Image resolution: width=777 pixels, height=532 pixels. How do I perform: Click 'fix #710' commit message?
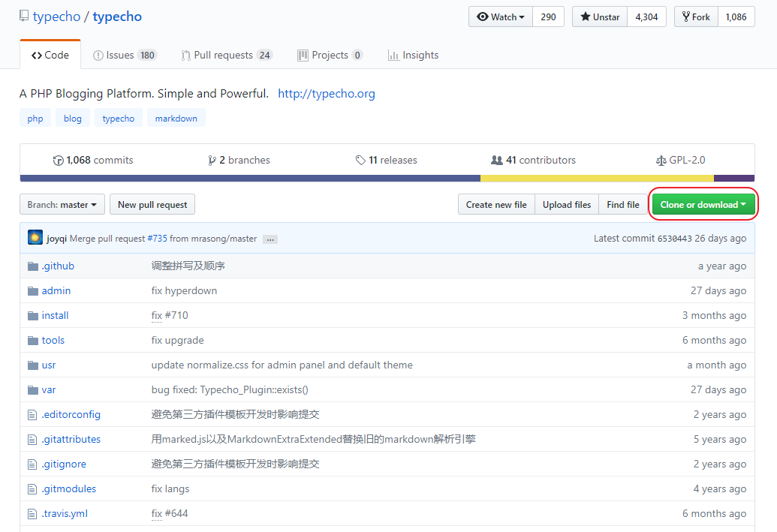click(x=170, y=316)
